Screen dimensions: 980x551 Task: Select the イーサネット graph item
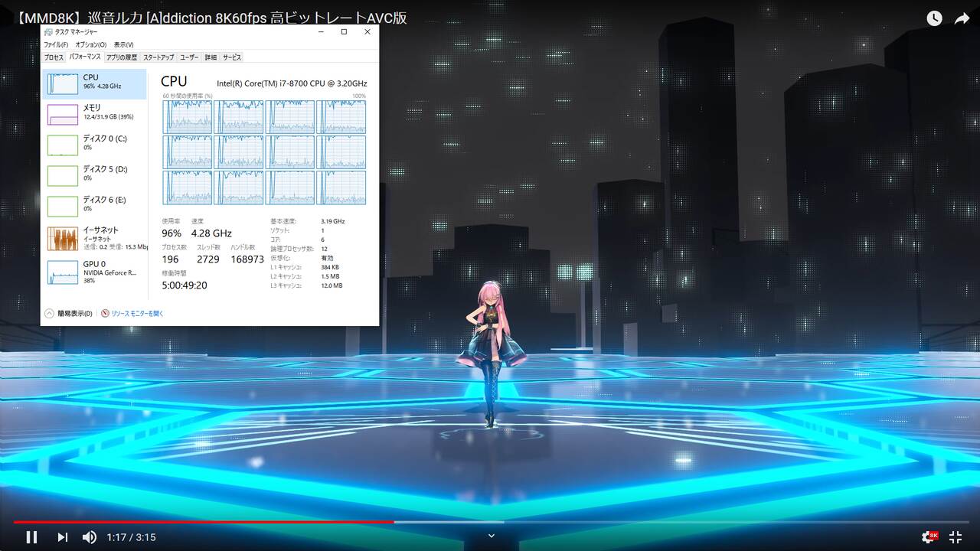[x=94, y=237]
